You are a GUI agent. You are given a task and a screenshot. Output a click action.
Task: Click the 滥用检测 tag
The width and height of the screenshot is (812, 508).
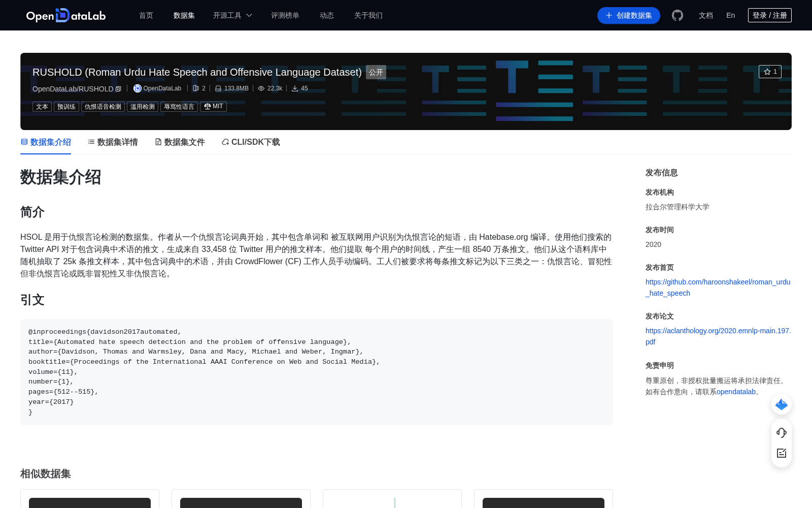143,107
